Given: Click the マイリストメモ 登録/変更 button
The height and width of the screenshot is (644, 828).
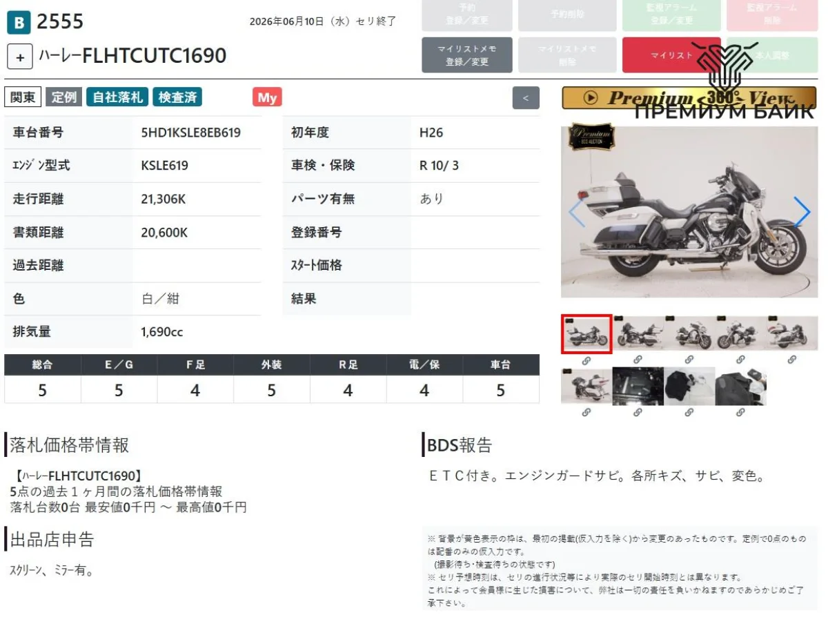Looking at the screenshot, I should coord(467,55).
